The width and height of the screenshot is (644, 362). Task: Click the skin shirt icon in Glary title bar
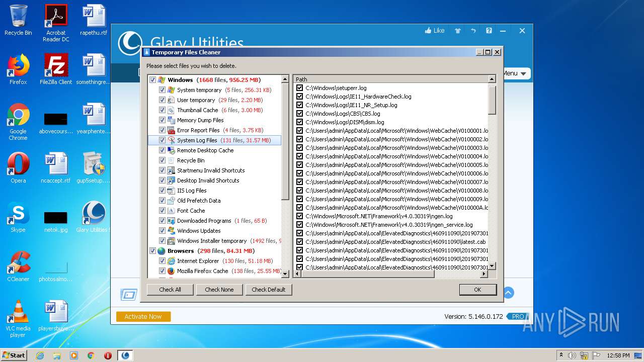[x=458, y=31]
